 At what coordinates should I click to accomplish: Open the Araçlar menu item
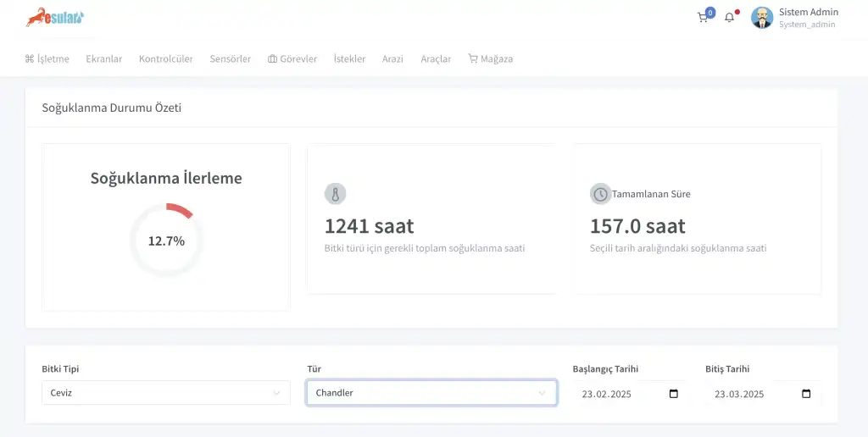[x=436, y=59]
